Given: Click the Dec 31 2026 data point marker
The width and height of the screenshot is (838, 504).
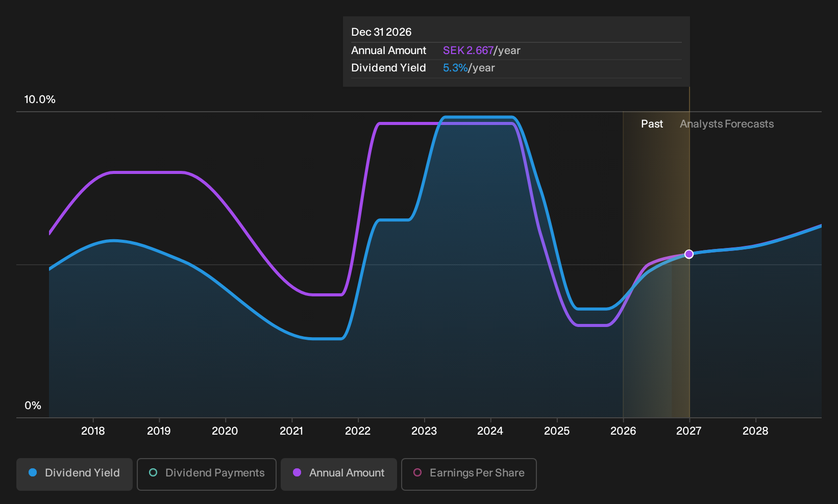Looking at the screenshot, I should tap(689, 254).
